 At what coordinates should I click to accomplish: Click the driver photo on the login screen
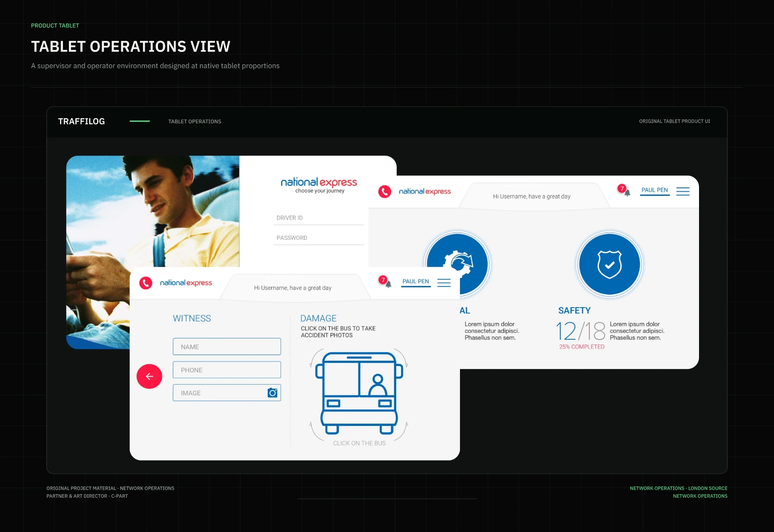click(153, 211)
